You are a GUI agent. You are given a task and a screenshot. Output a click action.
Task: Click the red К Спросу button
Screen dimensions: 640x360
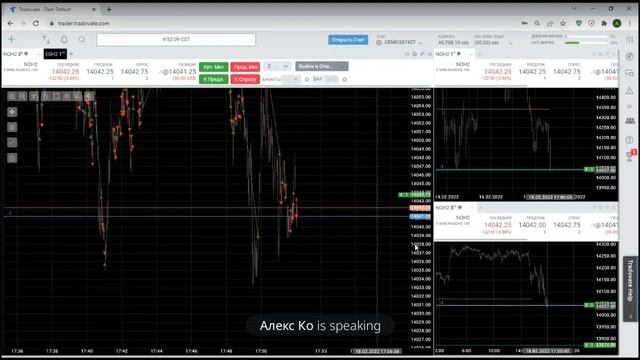point(245,79)
